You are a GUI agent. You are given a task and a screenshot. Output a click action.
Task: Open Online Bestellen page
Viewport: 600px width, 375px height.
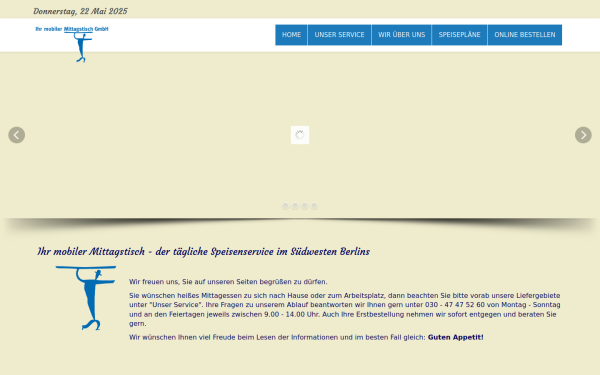pyautogui.click(x=525, y=35)
